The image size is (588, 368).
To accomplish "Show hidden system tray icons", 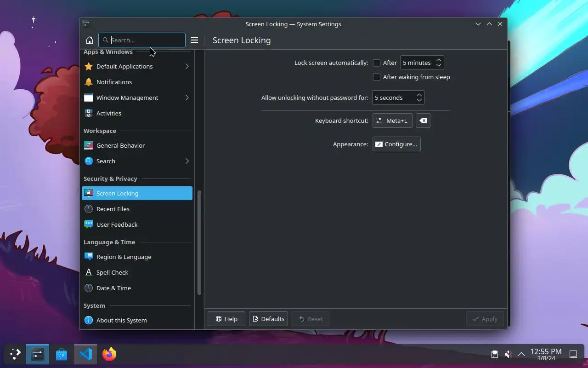I will click(521, 354).
